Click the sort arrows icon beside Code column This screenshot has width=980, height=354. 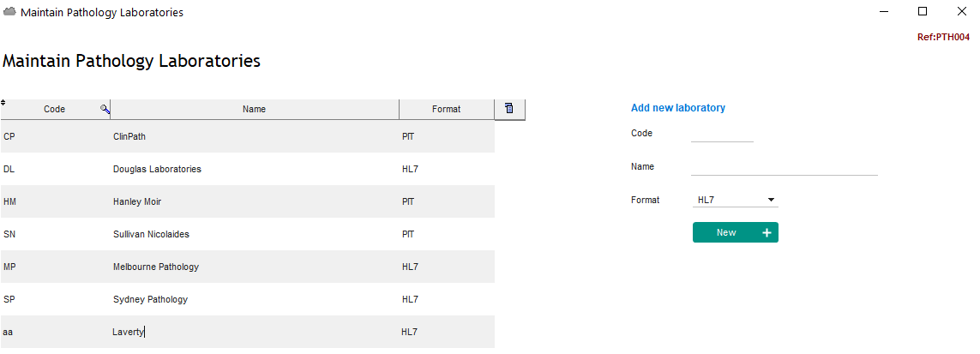pos(3,102)
